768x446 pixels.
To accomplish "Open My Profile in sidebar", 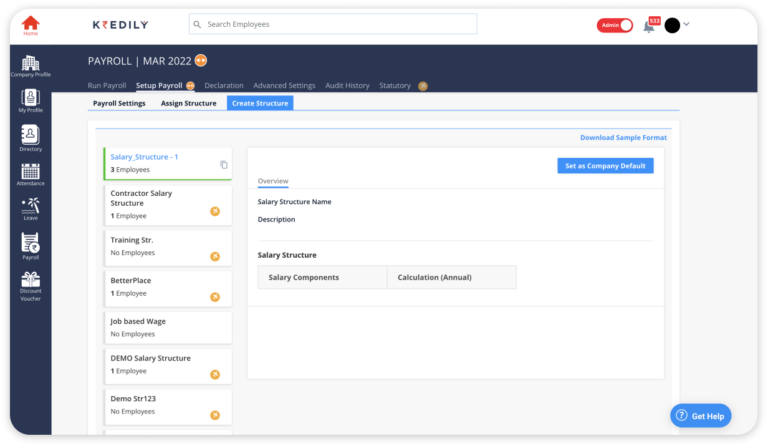I will [30, 101].
